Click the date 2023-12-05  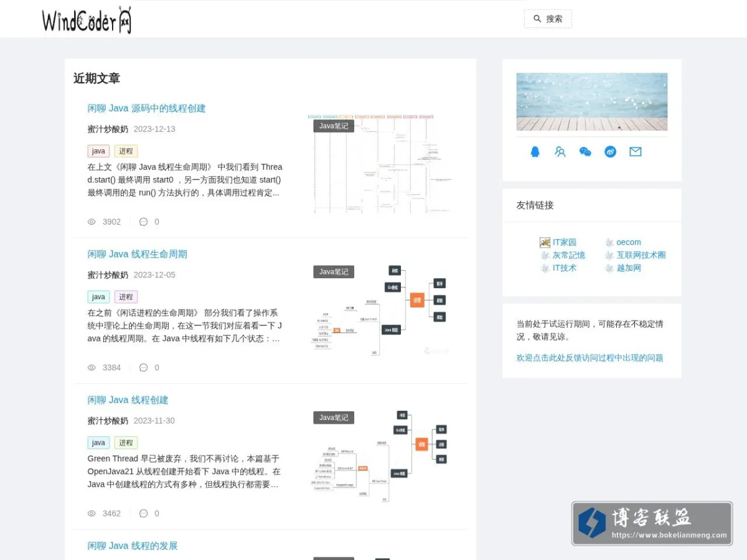click(x=154, y=274)
